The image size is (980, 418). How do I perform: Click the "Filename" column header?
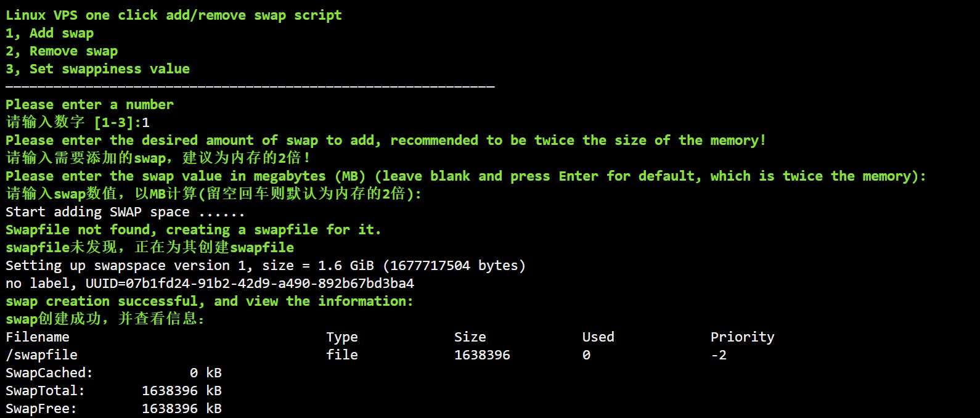[38, 337]
